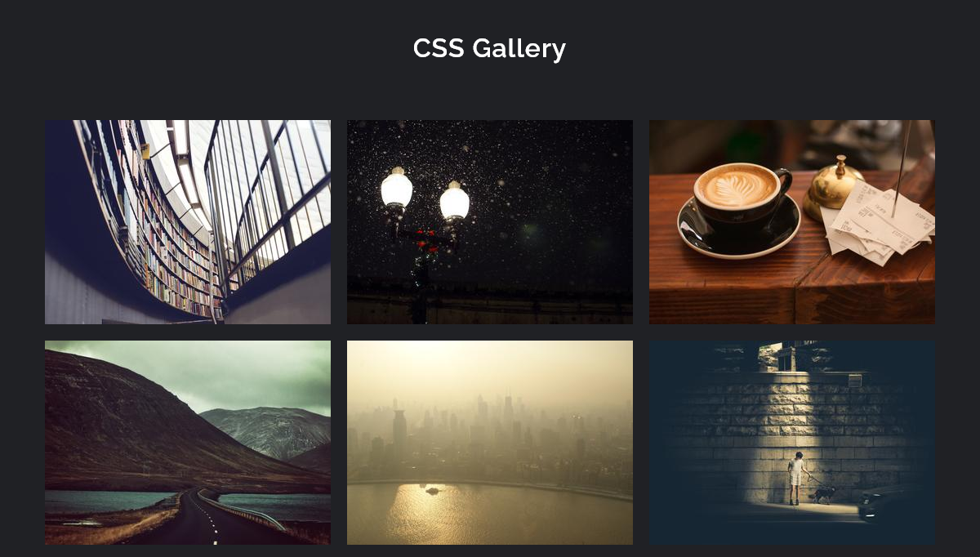The image size is (980, 557).
Task: Click the CSS Gallery heading
Action: coord(489,48)
